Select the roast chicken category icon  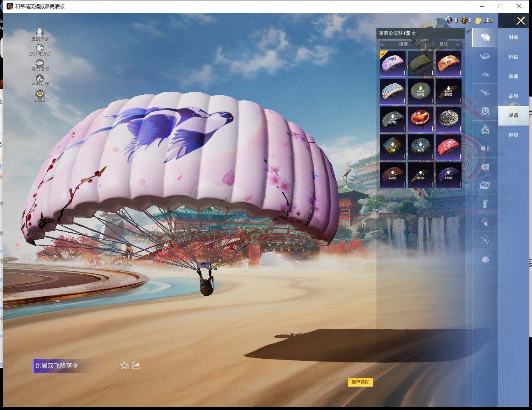485,259
